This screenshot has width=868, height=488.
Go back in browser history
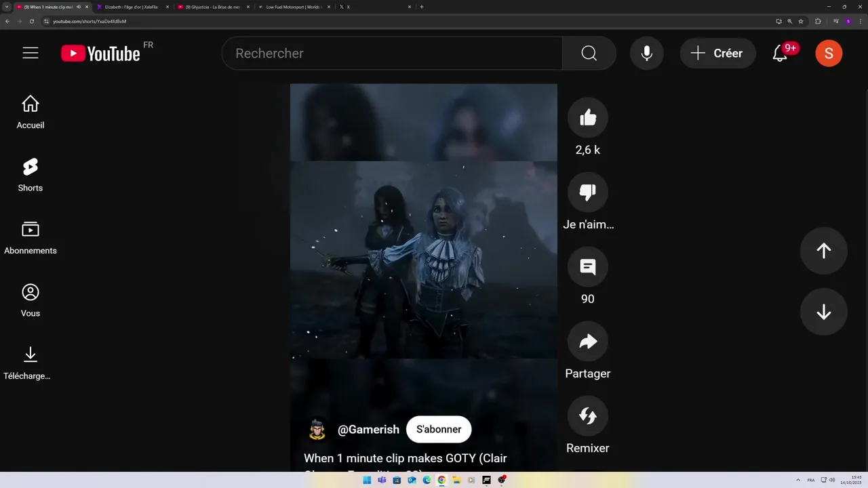[7, 21]
